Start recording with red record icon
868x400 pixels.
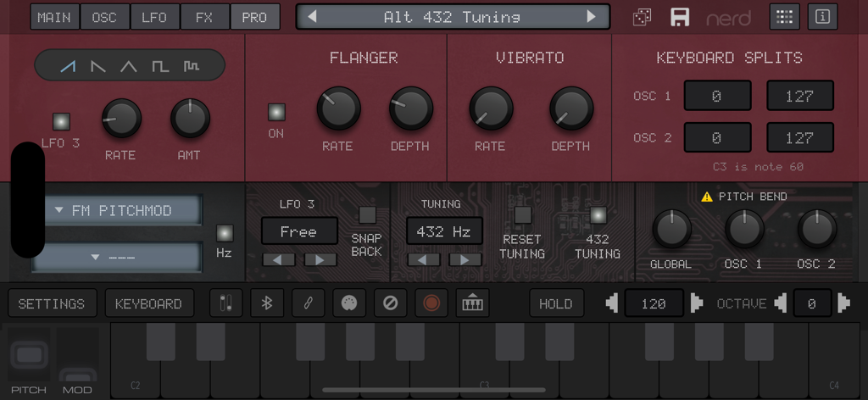click(431, 303)
